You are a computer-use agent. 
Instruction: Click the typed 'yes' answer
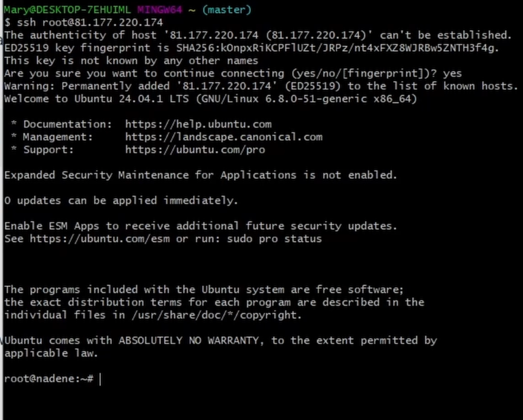click(x=452, y=73)
